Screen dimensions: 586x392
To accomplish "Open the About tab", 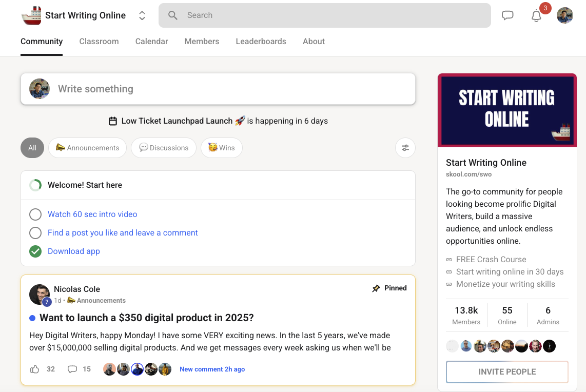I will 314,42.
